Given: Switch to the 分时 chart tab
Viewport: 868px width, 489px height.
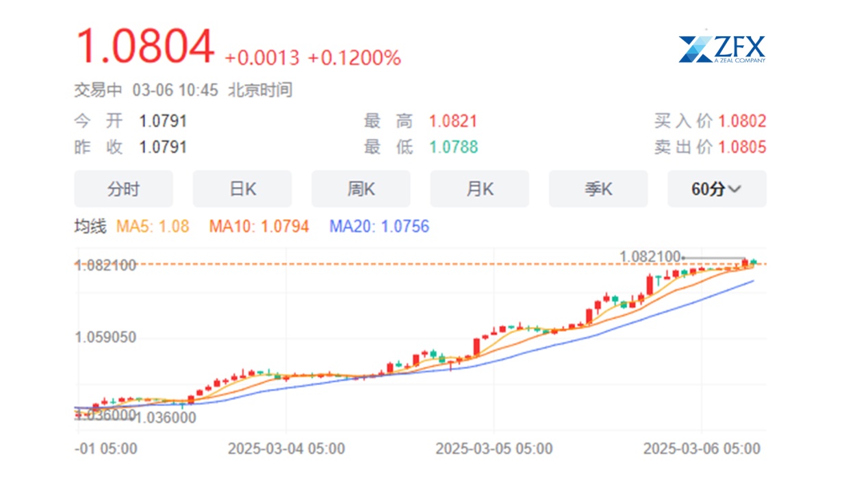Looking at the screenshot, I should 123,189.
